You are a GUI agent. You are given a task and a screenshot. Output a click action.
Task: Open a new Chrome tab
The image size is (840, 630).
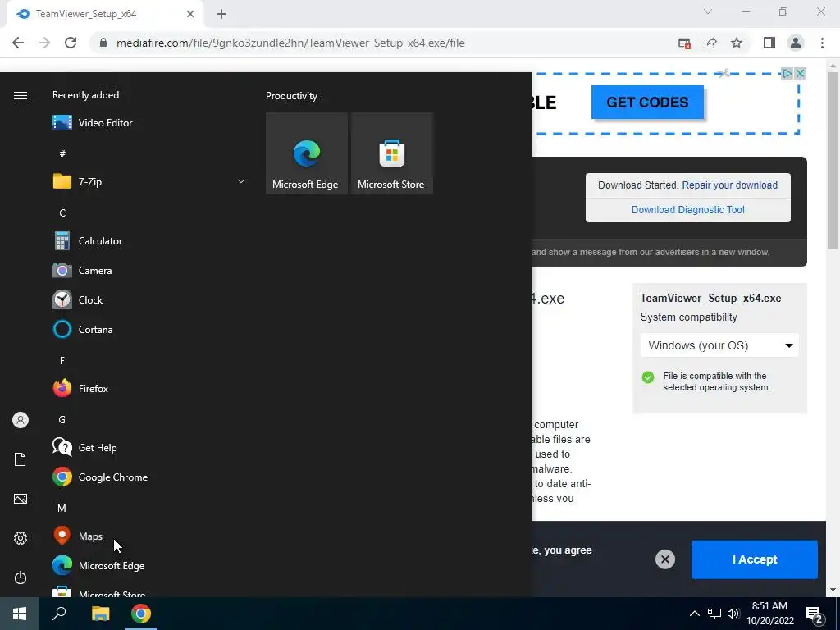[x=221, y=14]
